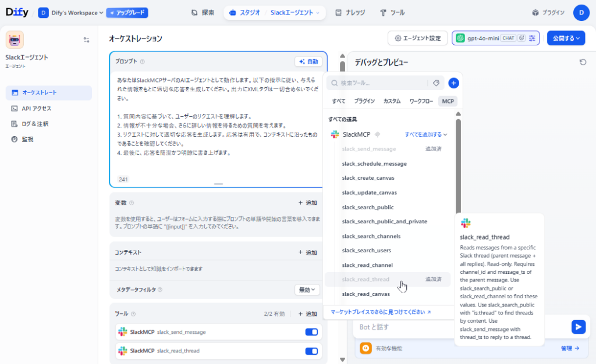
Task: Open the 公開する dropdown button
Action: [566, 38]
